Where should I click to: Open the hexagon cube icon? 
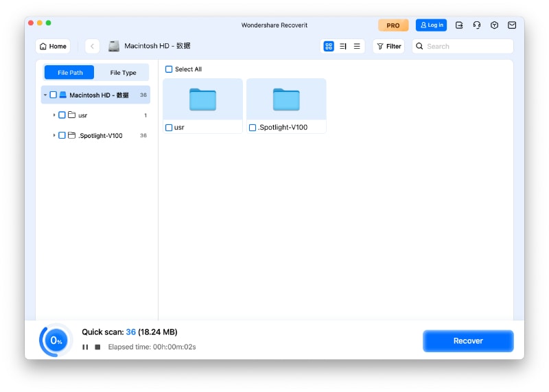tap(494, 25)
